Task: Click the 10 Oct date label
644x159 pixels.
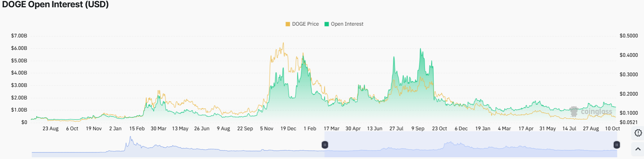Action: [x=613, y=129]
